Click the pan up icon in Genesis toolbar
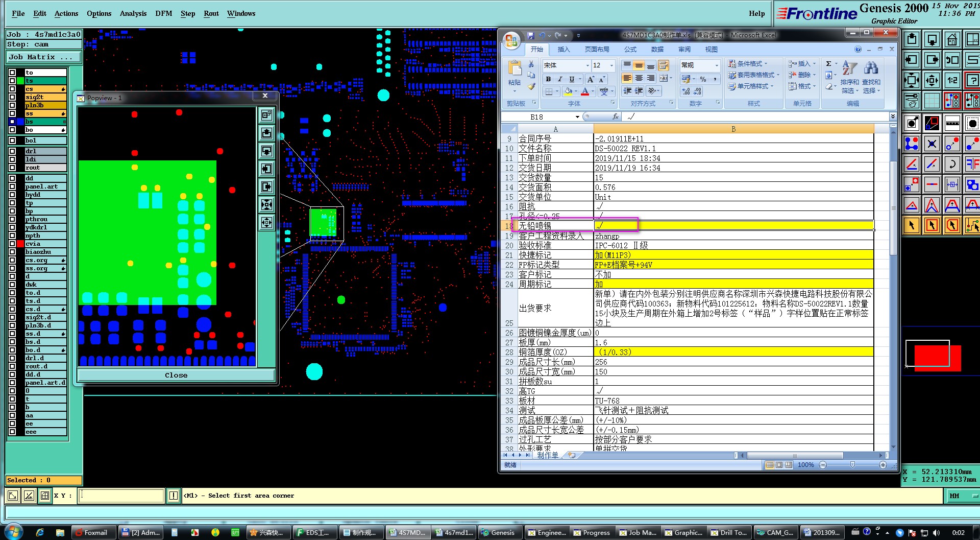The width and height of the screenshot is (980, 540). pyautogui.click(x=912, y=39)
